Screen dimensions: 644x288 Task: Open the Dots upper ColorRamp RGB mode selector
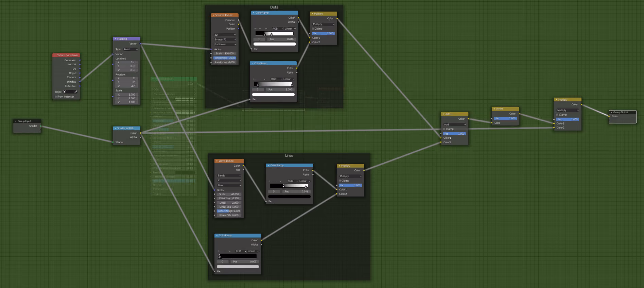point(277,29)
